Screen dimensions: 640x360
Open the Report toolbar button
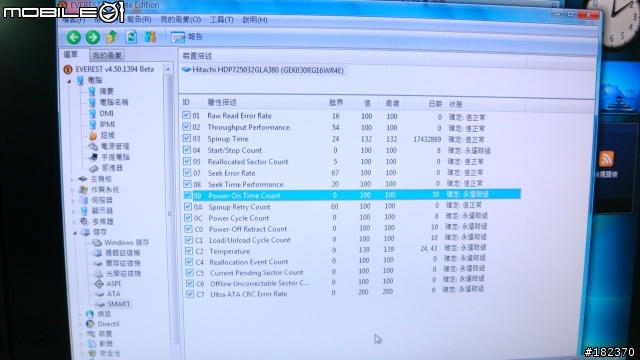pyautogui.click(x=187, y=37)
